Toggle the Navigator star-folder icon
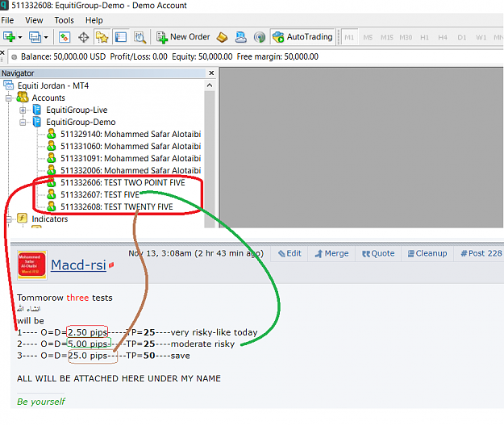Viewport: 504px width, 425px height. coord(102,37)
